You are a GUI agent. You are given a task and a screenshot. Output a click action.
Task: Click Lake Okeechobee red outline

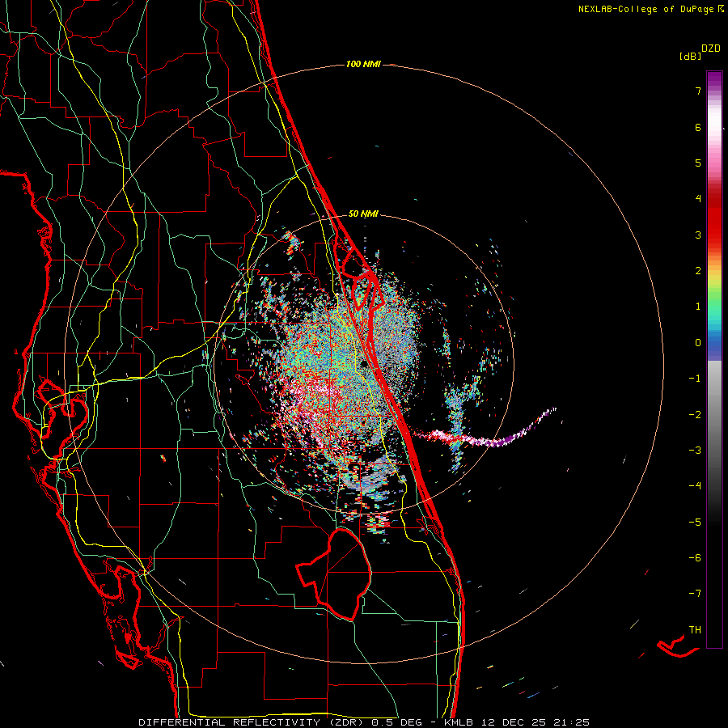point(334,574)
